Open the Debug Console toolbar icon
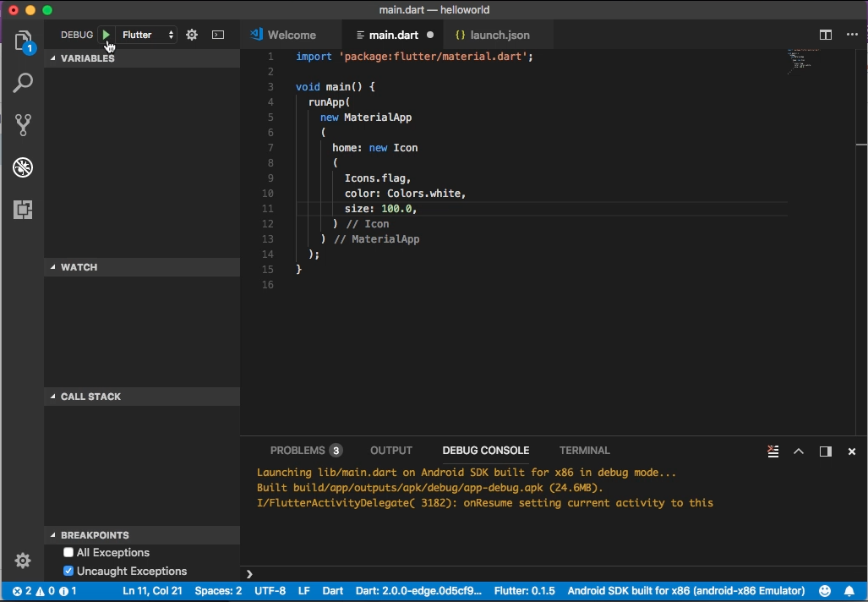The height and width of the screenshot is (602, 868). click(218, 35)
